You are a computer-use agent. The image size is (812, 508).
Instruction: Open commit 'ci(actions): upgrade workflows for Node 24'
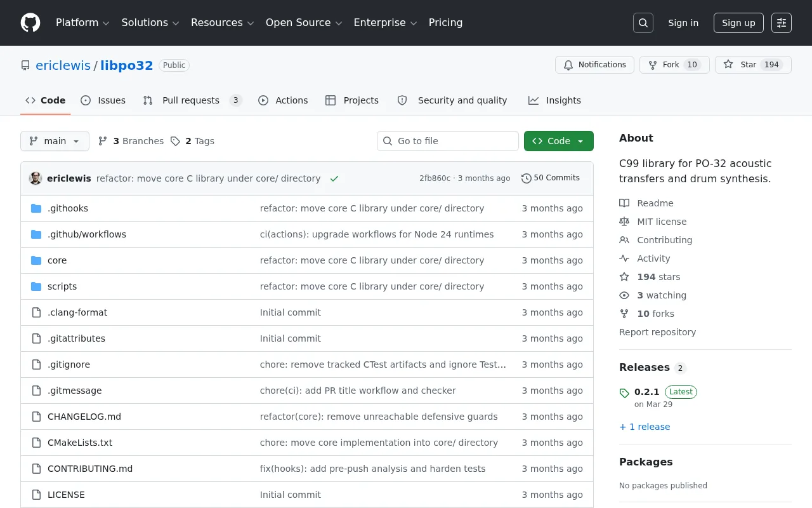coord(377,234)
